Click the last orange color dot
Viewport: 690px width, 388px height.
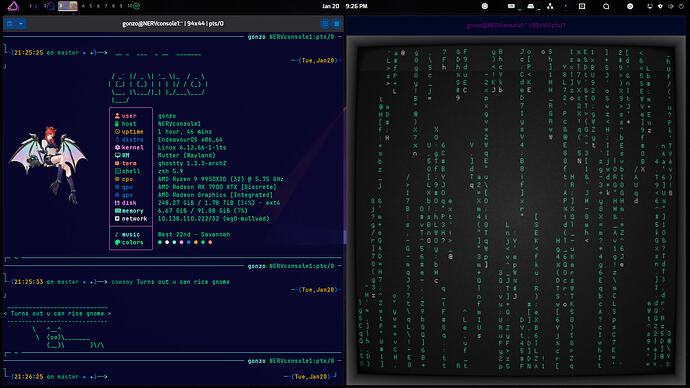click(x=210, y=242)
